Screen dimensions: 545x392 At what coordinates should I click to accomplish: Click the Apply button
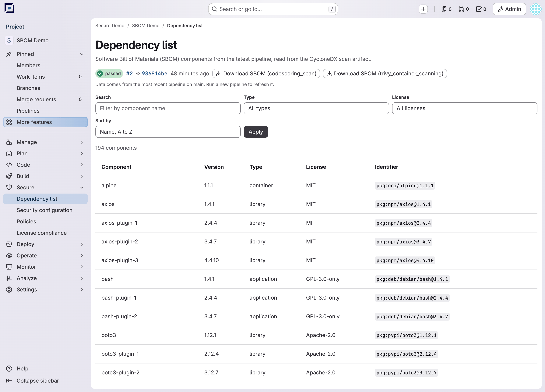pos(256,132)
